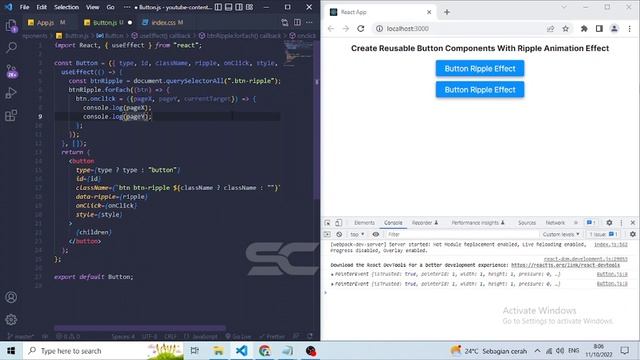
Task: Open the Chrome profile avatar
Action: pos(614,29)
